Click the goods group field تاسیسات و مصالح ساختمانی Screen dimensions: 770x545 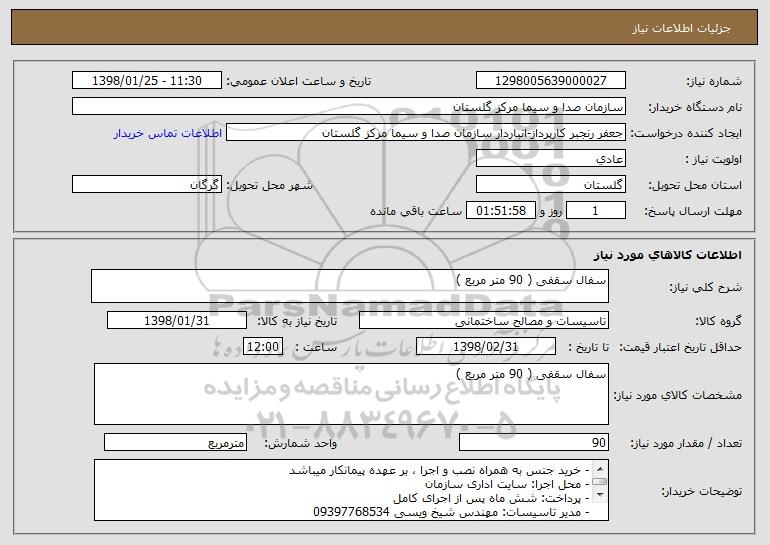click(484, 320)
